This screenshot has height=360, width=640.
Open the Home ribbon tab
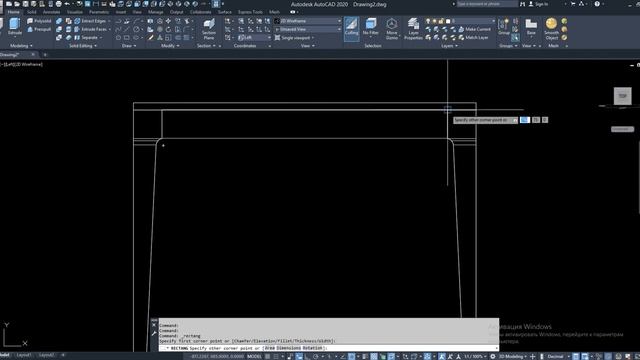pos(13,12)
